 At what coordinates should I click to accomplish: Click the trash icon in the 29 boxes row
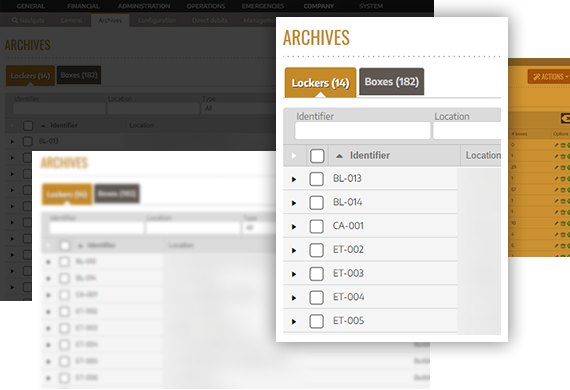(x=563, y=168)
